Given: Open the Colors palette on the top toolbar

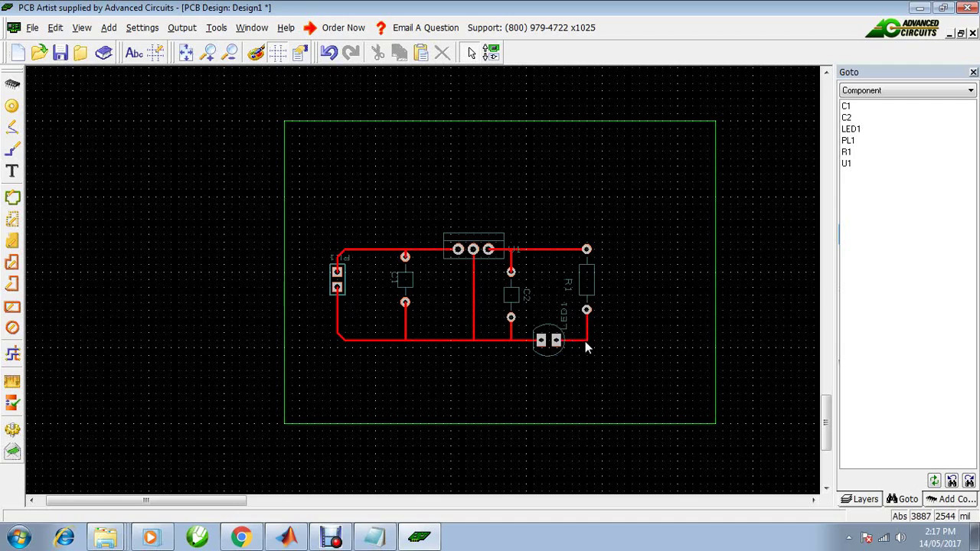Looking at the screenshot, I should pyautogui.click(x=256, y=52).
